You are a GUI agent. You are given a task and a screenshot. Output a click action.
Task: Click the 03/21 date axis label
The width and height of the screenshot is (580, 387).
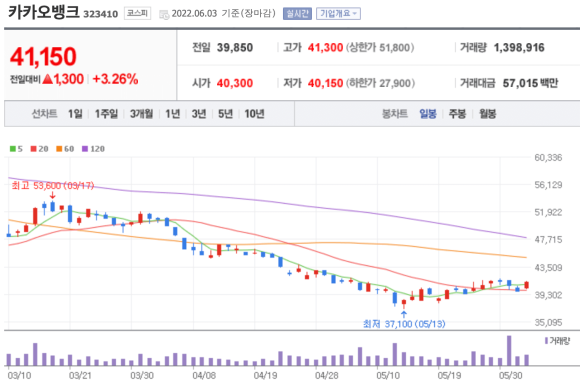click(x=80, y=376)
